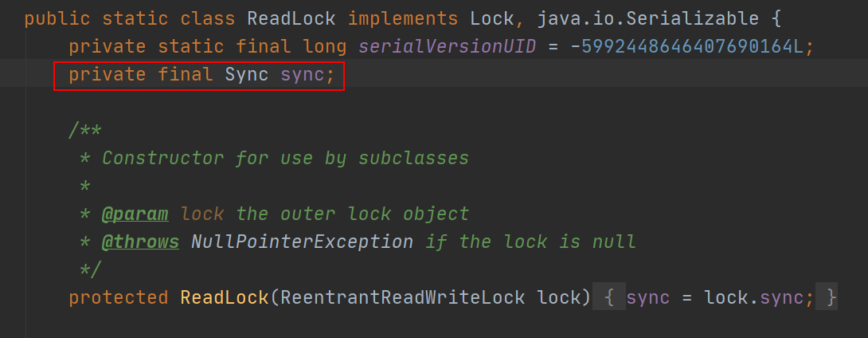Click the 'Constructor for use by subclasses' comment
Screen dimensions: 868x338
(x=285, y=158)
